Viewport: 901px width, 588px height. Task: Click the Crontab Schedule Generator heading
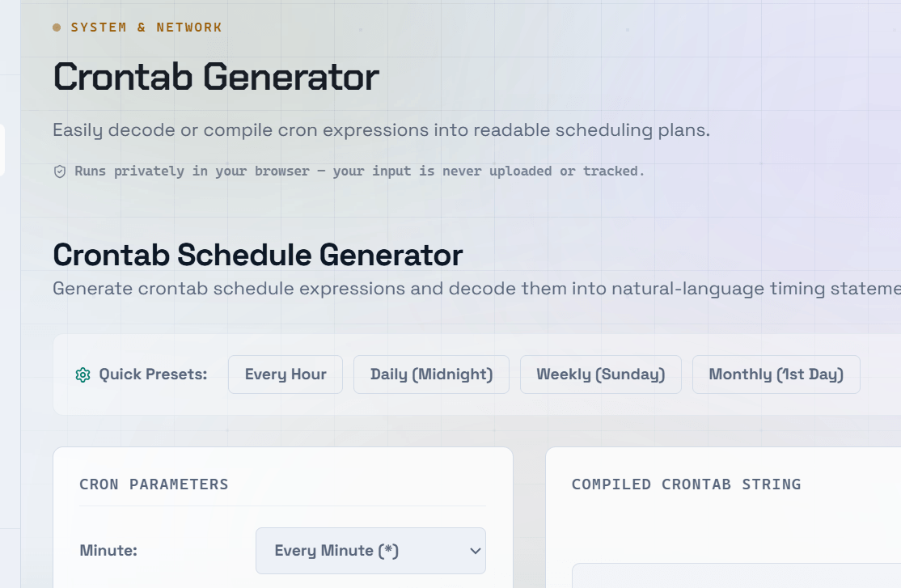point(258,255)
